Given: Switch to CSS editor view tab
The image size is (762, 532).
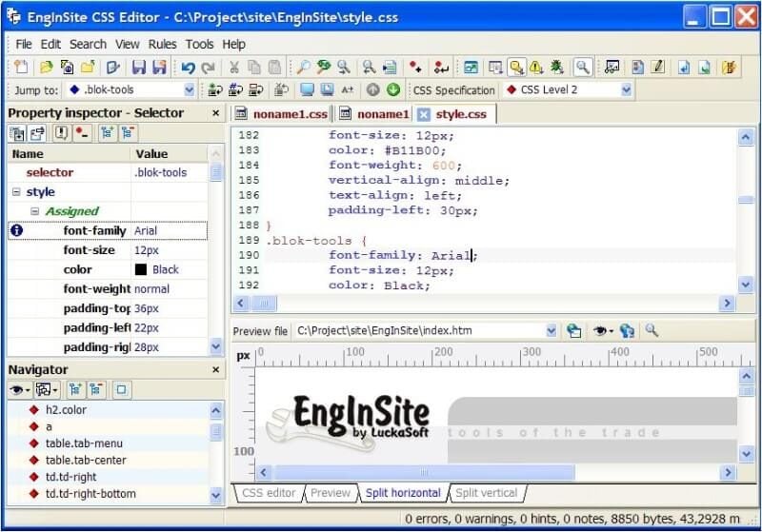Looking at the screenshot, I should pyautogui.click(x=269, y=493).
